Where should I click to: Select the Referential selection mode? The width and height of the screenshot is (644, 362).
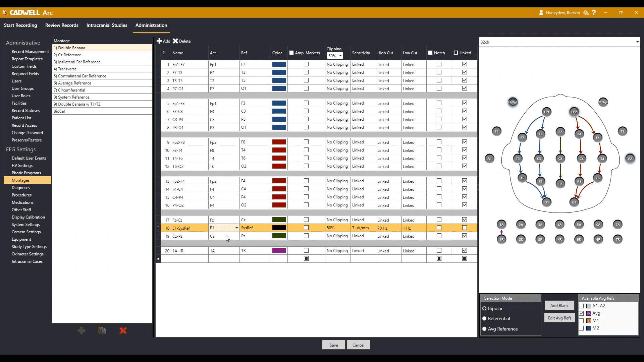click(x=484, y=318)
